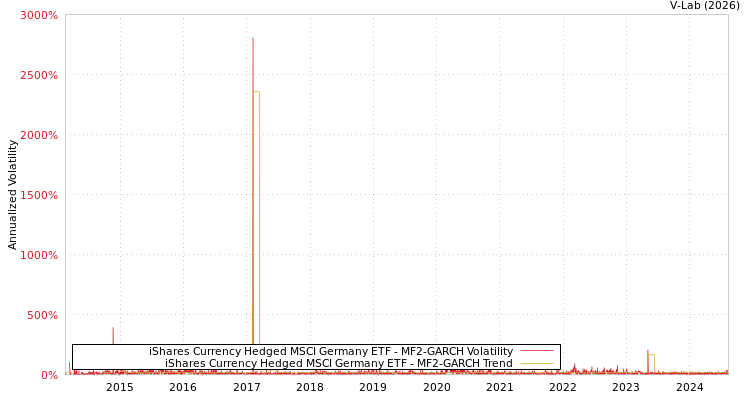Click the 3000% y-axis label

coord(39,15)
